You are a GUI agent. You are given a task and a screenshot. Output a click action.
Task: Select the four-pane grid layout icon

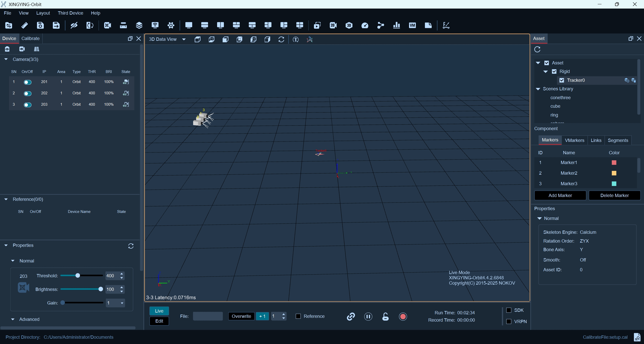tap(300, 25)
